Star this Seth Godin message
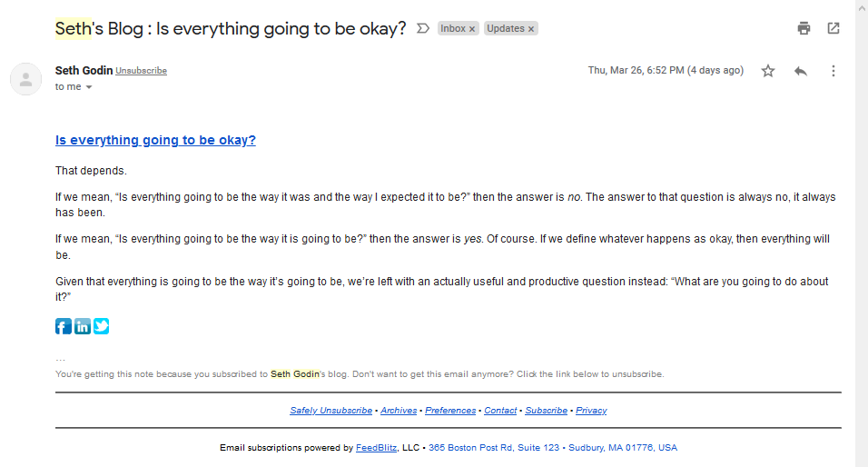868x467 pixels. click(x=768, y=71)
